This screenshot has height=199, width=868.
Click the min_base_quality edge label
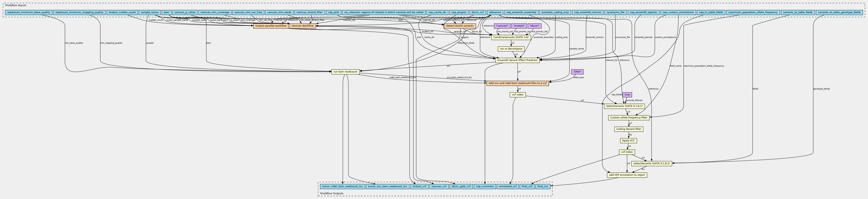click(74, 43)
